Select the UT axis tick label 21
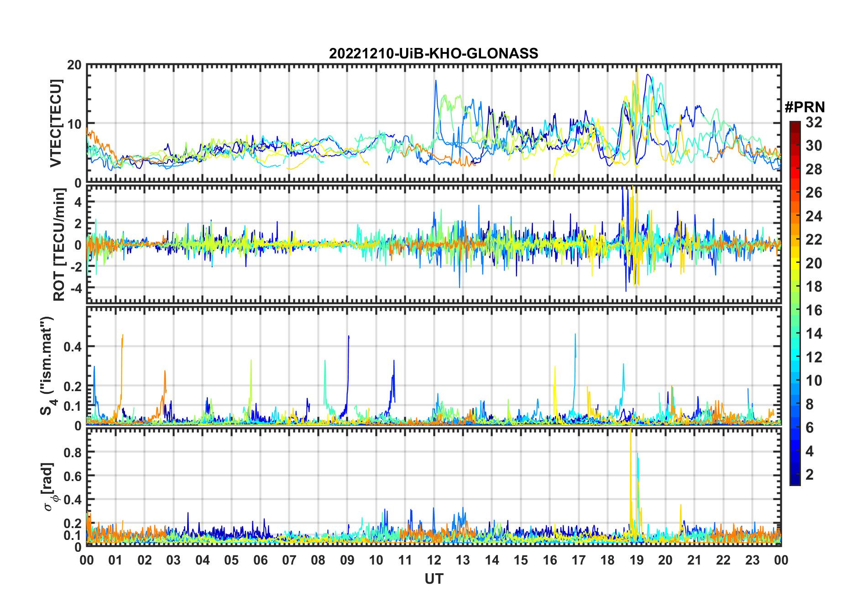The height and width of the screenshot is (607, 868). tap(694, 560)
